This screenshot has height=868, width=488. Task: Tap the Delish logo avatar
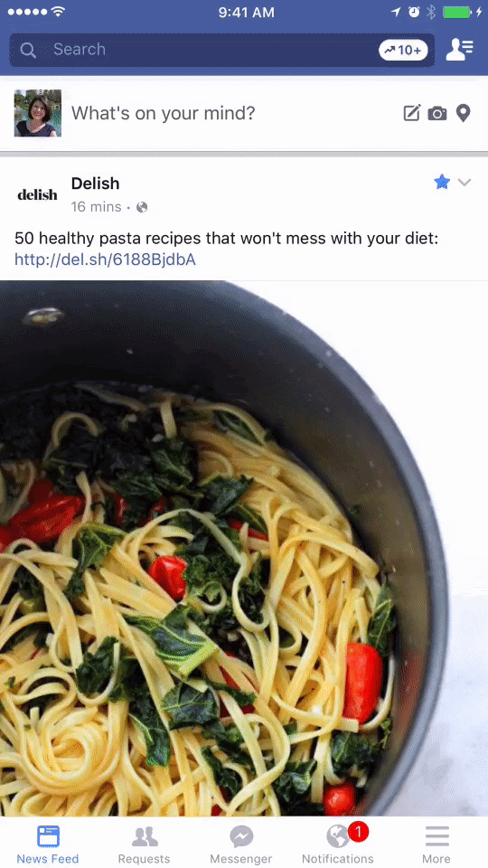point(38,194)
